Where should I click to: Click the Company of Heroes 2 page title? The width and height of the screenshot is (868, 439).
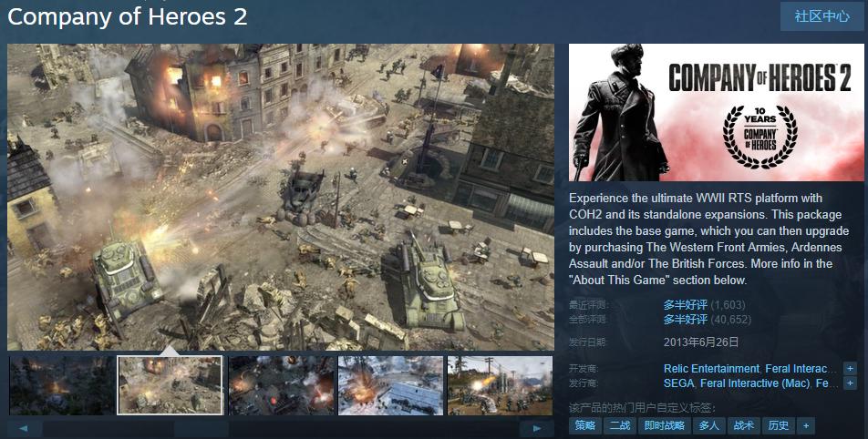tap(128, 16)
